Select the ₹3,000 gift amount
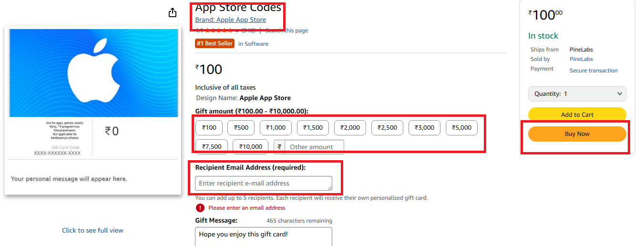 pos(425,128)
